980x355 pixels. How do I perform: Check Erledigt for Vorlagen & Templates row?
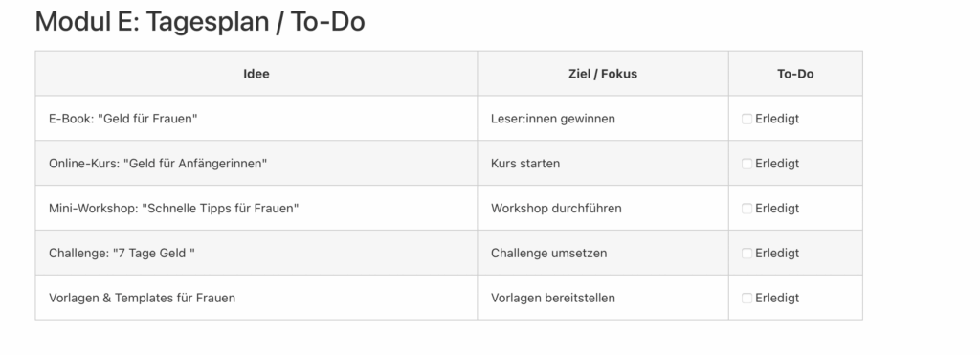pyautogui.click(x=746, y=299)
